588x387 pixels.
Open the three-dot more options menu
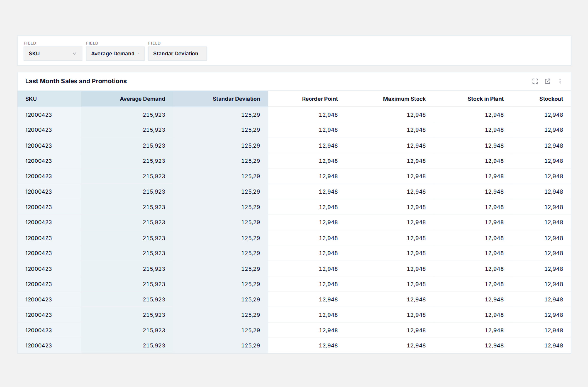tap(560, 81)
